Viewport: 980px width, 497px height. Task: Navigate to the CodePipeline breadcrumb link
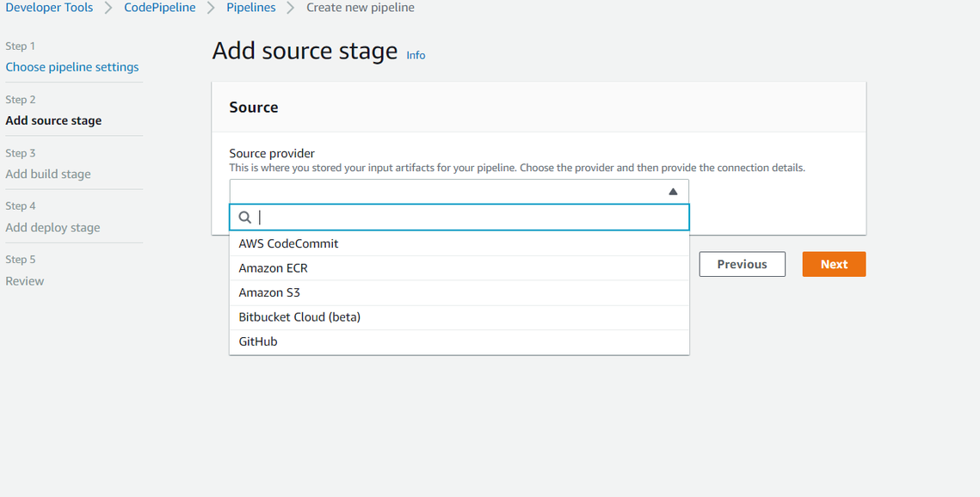[160, 8]
